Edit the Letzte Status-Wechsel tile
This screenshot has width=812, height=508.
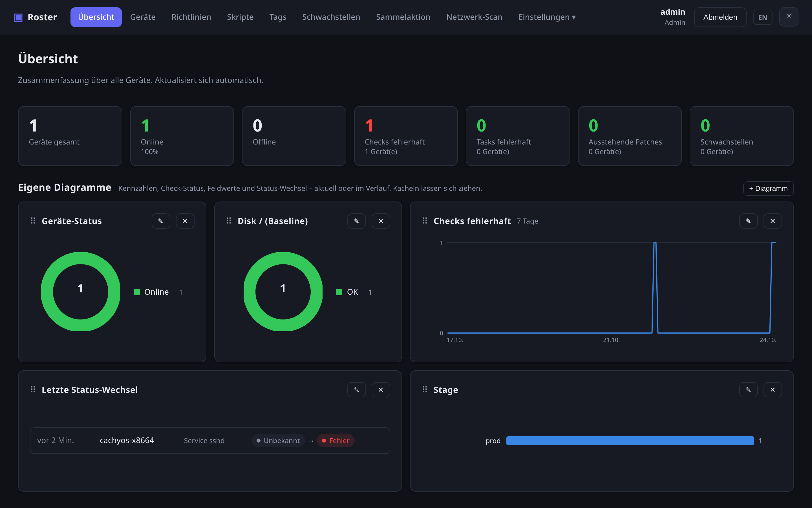coord(356,389)
